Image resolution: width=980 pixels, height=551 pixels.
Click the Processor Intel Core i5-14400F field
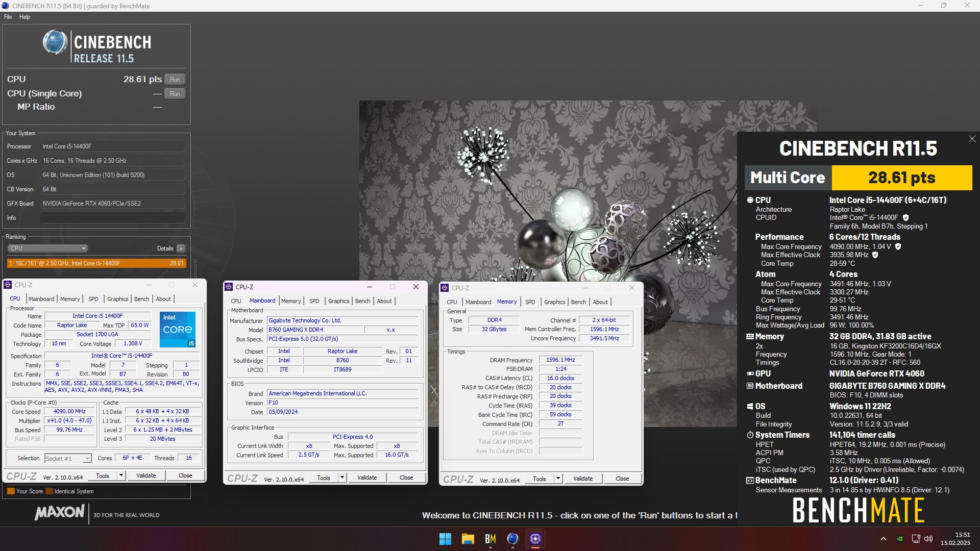(113, 146)
